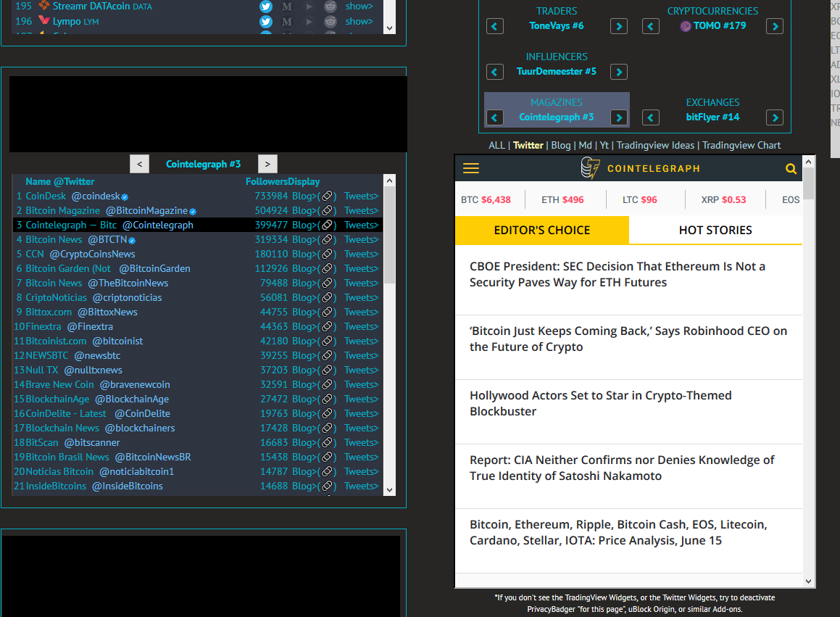Viewport: 840px width, 617px height.
Task: Go to previous magazine in Magazines box
Action: pyautogui.click(x=494, y=117)
